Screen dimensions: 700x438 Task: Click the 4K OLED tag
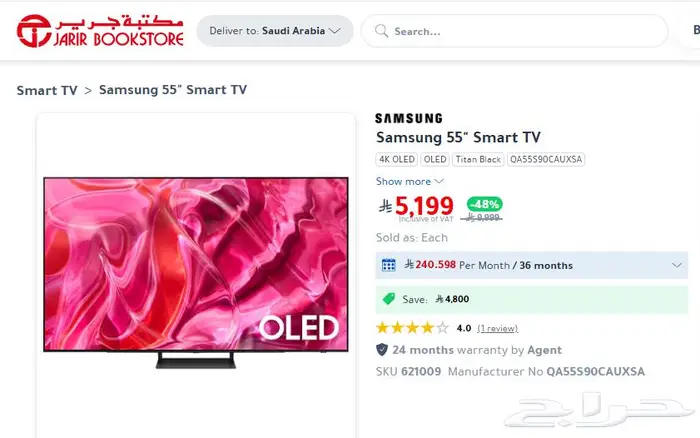click(396, 159)
